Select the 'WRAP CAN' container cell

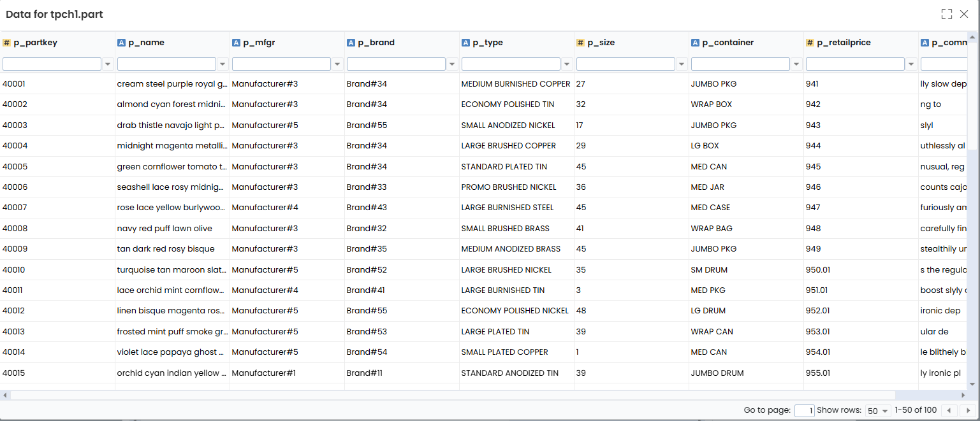tap(746, 331)
